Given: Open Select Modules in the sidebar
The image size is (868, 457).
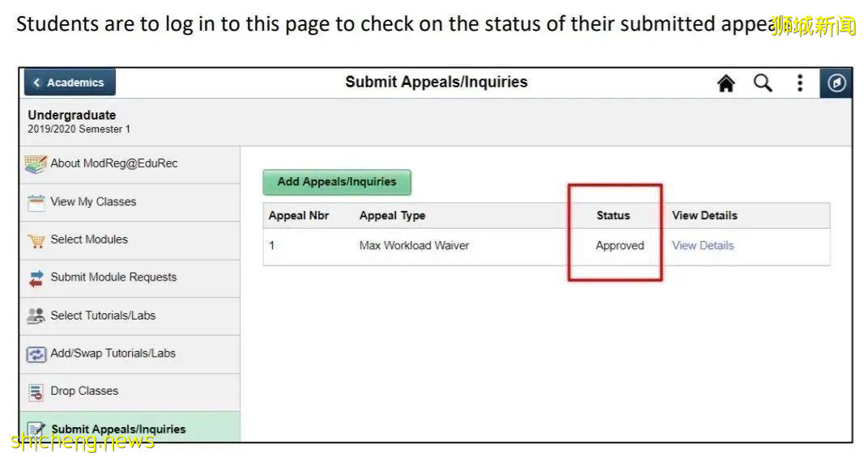Looking at the screenshot, I should (x=89, y=239).
